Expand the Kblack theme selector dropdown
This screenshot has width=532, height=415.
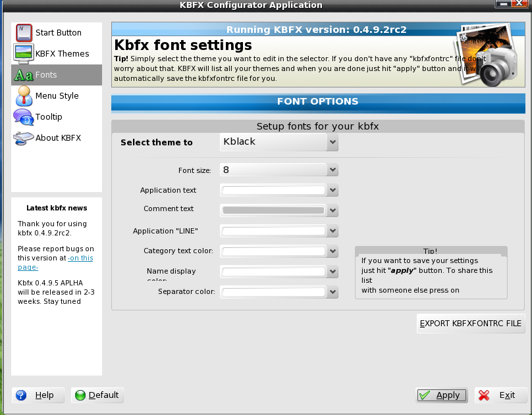click(332, 142)
